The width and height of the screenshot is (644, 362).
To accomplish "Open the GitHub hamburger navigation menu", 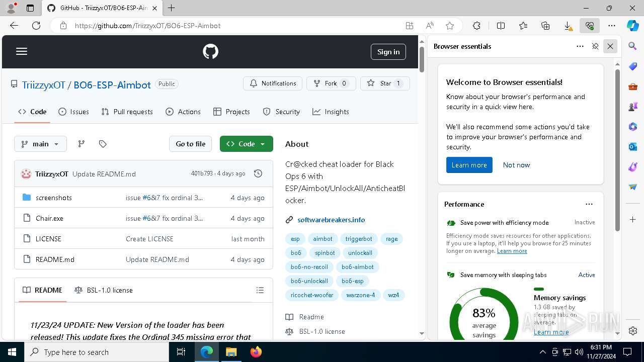I will (x=22, y=51).
